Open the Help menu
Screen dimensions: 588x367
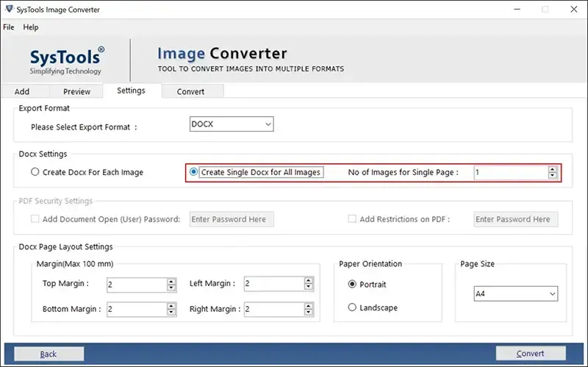click(x=31, y=27)
